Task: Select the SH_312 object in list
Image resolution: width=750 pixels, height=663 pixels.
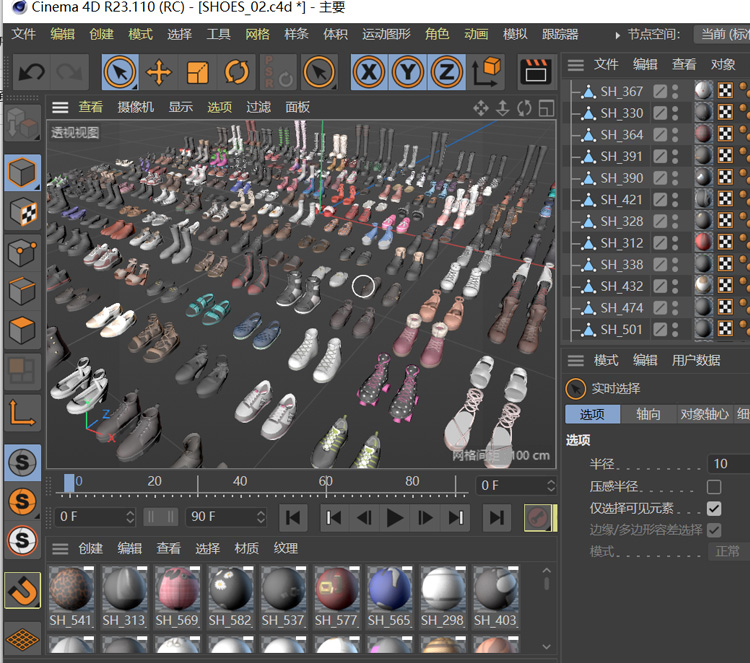Action: click(621, 243)
